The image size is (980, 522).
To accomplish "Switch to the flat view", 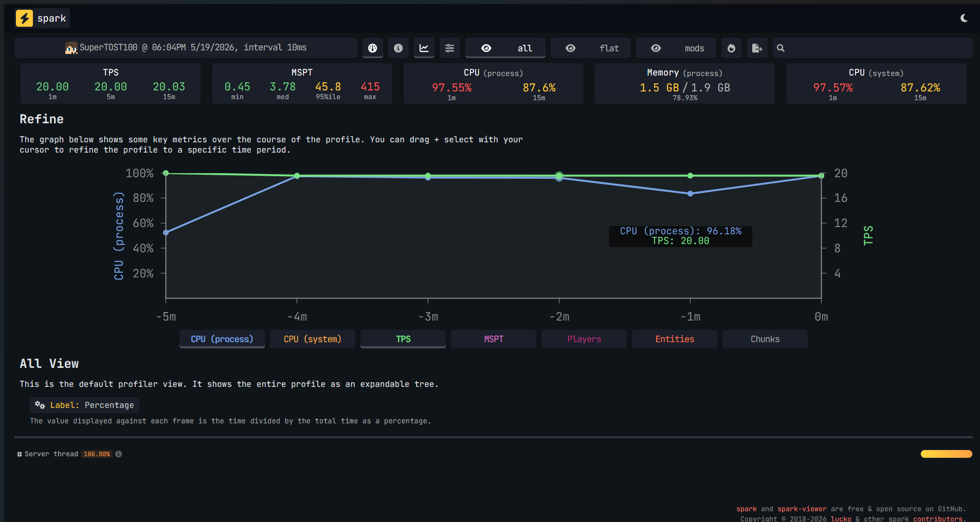I will pos(591,48).
